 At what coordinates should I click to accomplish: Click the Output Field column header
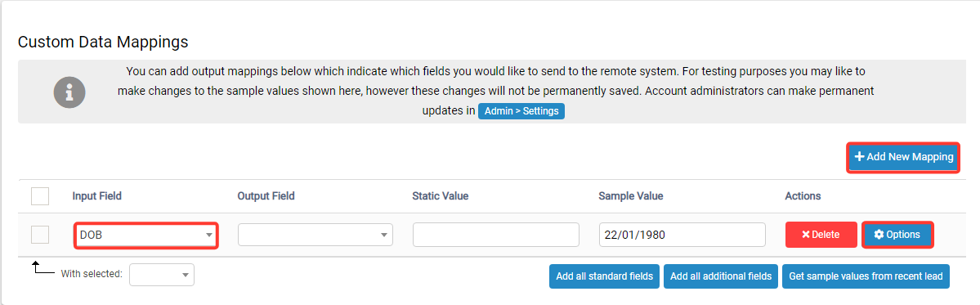(x=266, y=196)
